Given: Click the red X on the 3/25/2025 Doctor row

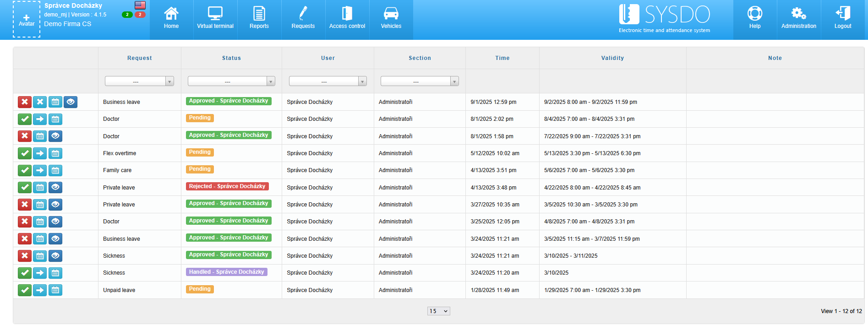Looking at the screenshot, I should (25, 222).
